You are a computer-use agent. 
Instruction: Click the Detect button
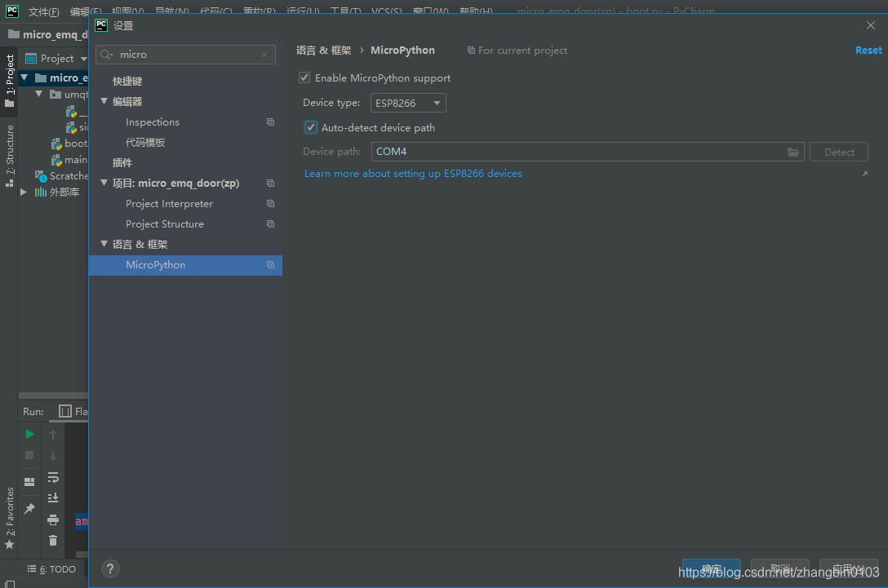point(839,152)
